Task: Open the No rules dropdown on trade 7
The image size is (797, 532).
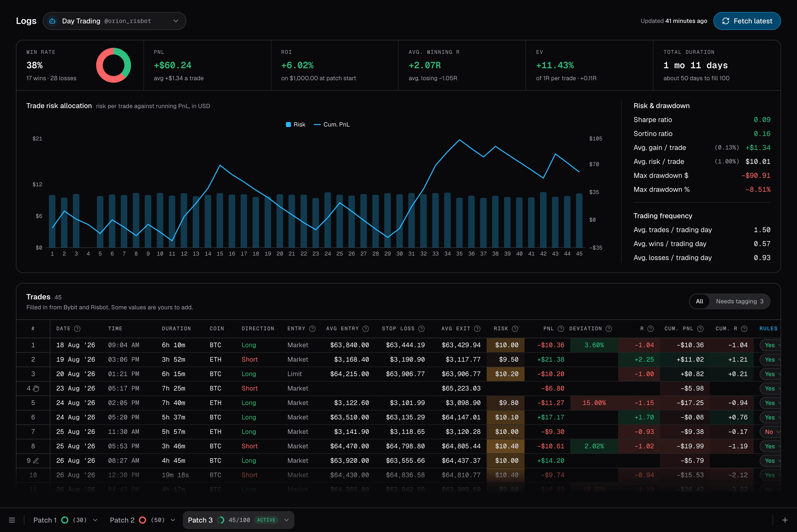Action: tap(770, 432)
